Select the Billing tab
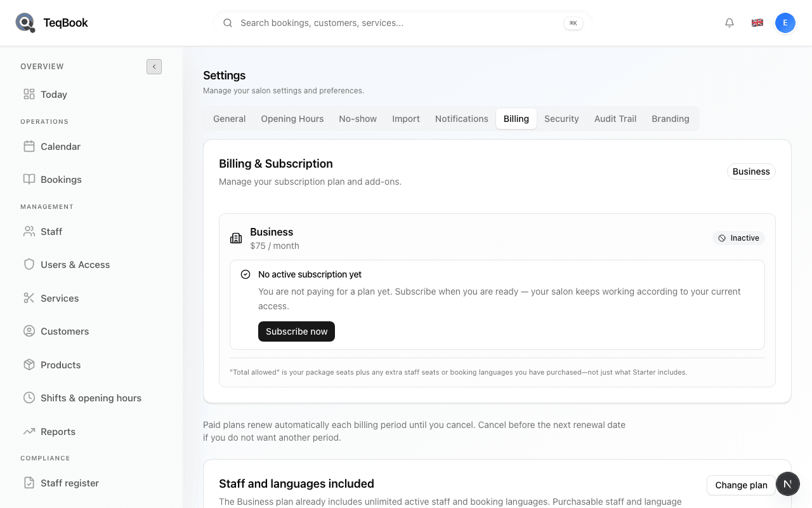Screen dimensions: 812x508 (516, 119)
